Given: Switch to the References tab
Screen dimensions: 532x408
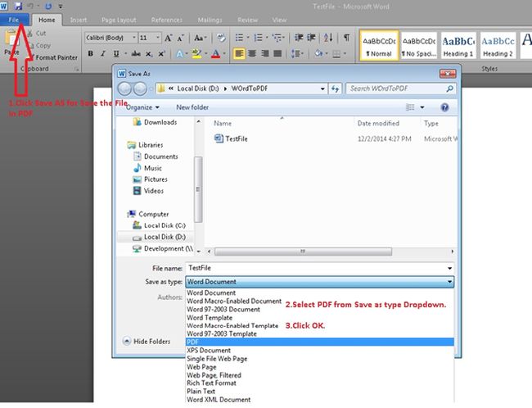Looking at the screenshot, I should 167,20.
